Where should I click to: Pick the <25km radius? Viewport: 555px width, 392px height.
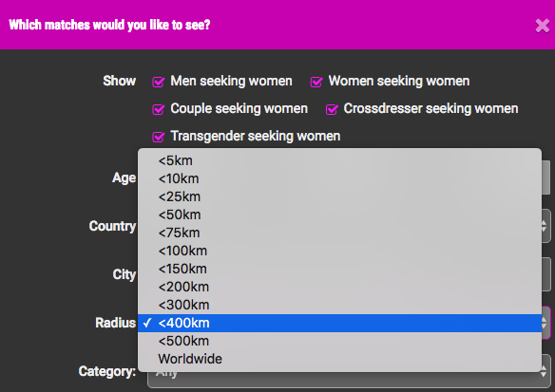click(339, 196)
